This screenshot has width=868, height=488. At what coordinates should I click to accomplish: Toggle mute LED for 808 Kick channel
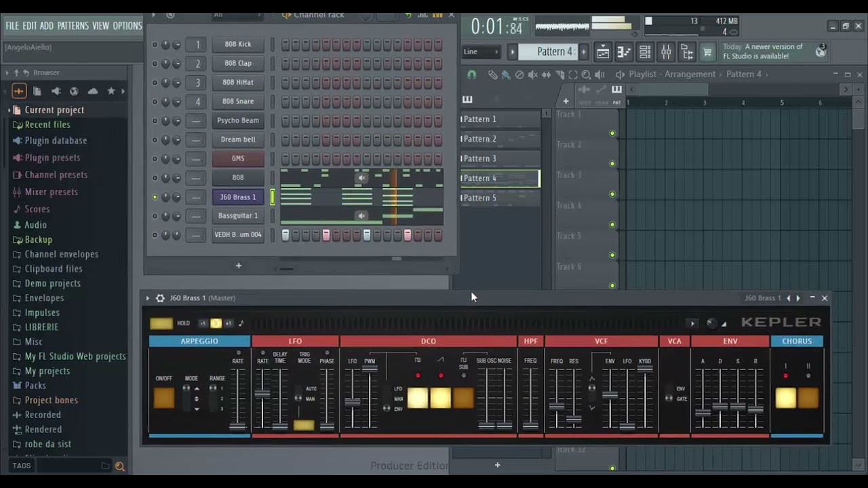tap(155, 45)
